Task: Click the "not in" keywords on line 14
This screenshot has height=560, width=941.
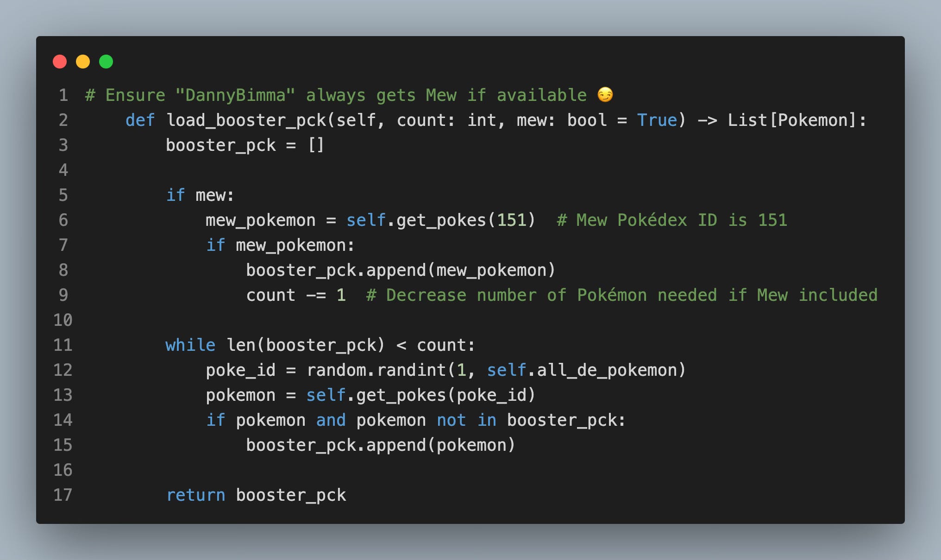Action: coord(467,420)
